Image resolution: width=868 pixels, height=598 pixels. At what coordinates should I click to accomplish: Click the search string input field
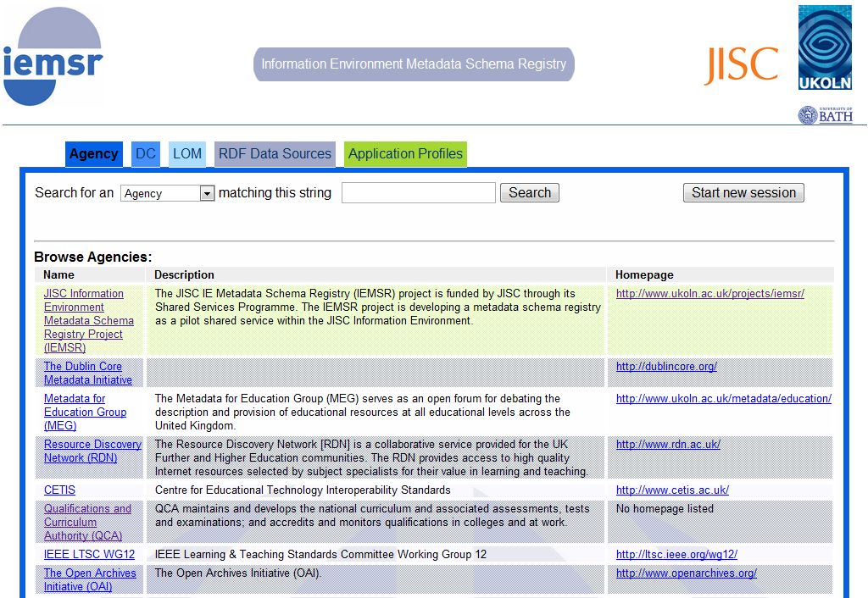click(x=419, y=192)
